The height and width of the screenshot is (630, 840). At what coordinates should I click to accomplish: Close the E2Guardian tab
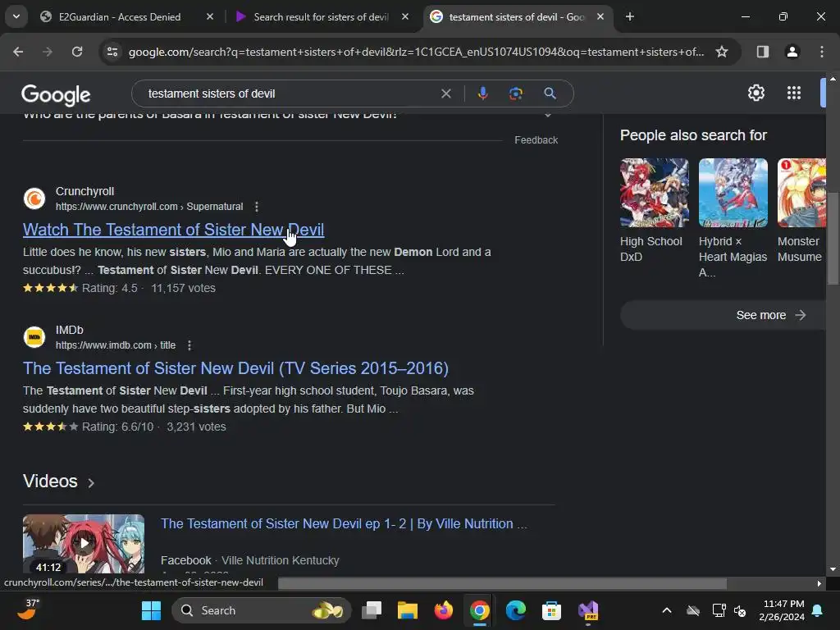click(x=210, y=17)
